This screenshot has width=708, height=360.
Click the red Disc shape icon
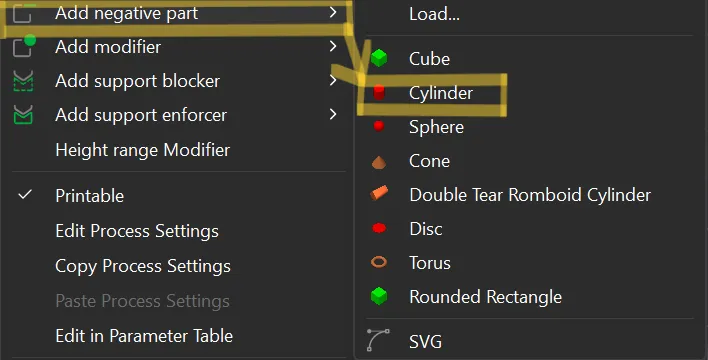click(x=379, y=228)
